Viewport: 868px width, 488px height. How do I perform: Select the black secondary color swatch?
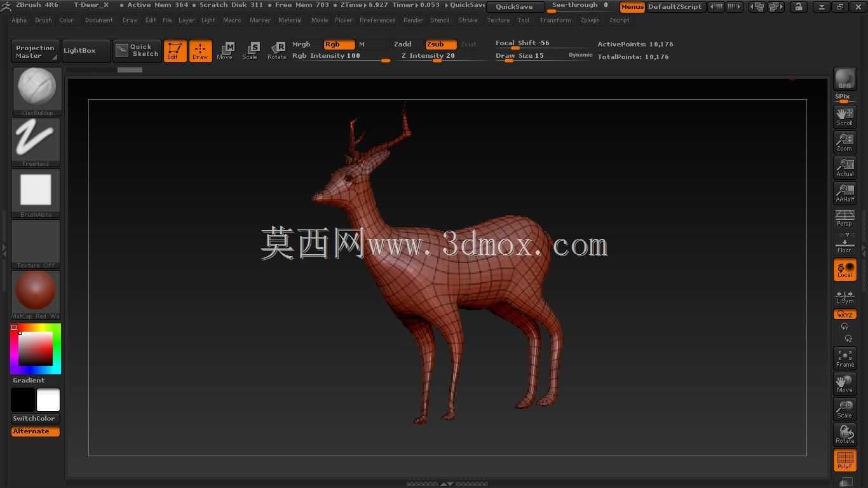pos(23,400)
